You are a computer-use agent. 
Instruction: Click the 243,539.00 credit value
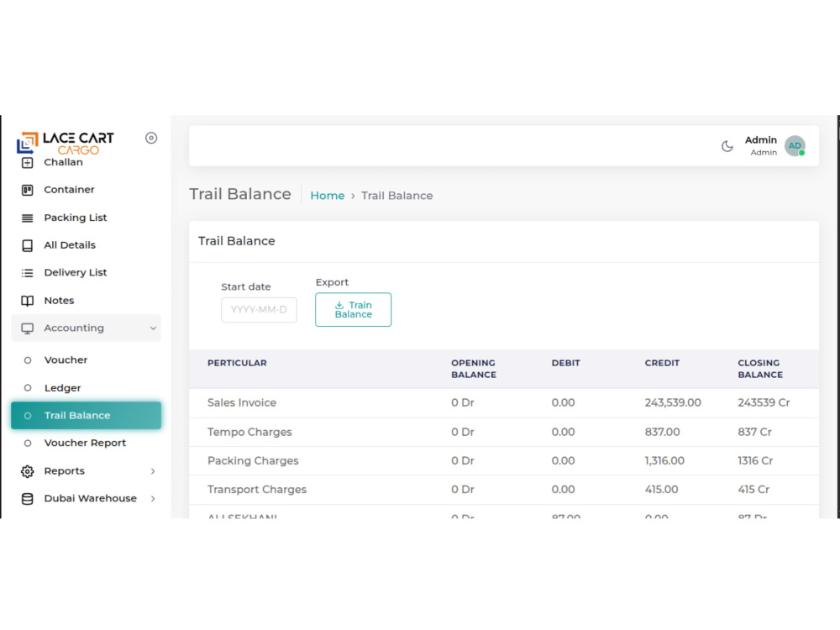pyautogui.click(x=673, y=403)
